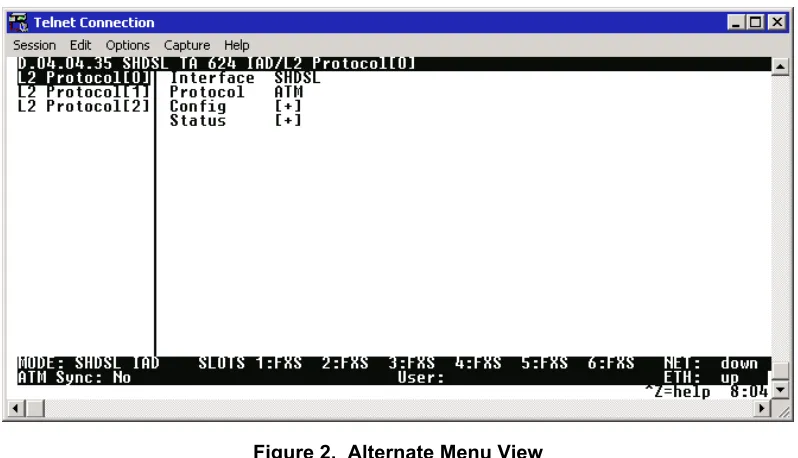Image resolution: width=798 pixels, height=458 pixels.
Task: Minimize the Telnet Connection window
Action: [735, 22]
